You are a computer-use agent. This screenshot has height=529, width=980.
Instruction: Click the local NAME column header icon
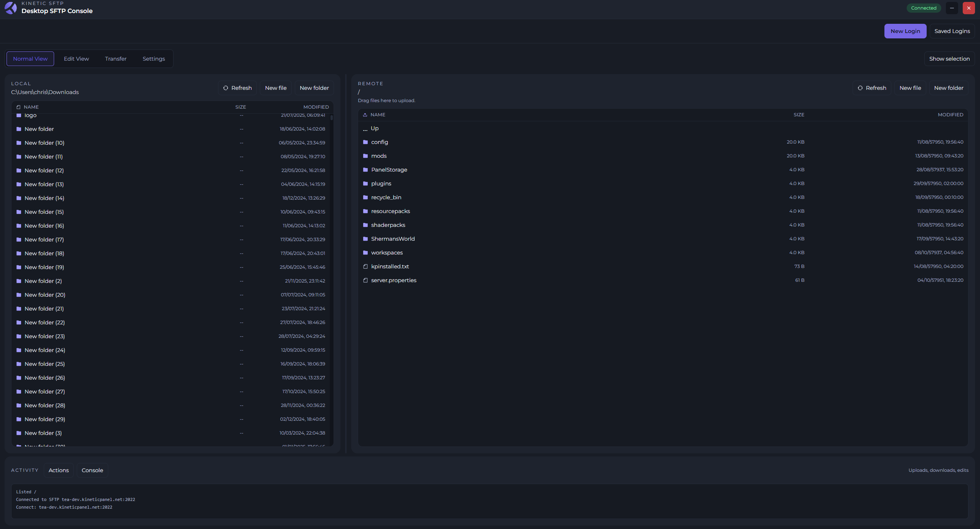point(18,107)
